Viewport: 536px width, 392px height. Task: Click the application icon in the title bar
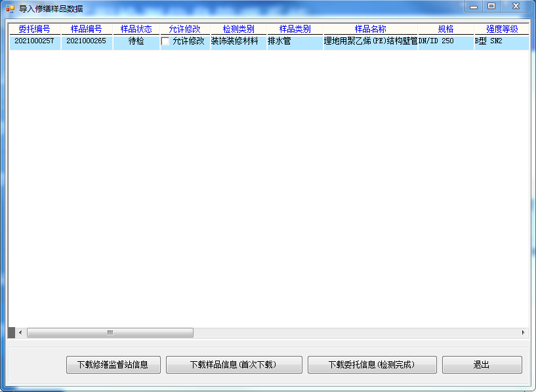(x=10, y=9)
